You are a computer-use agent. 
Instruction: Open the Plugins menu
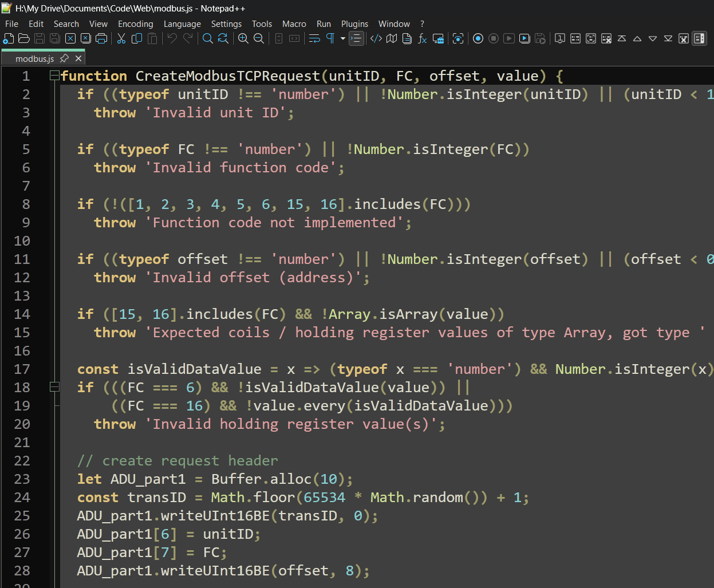click(354, 23)
